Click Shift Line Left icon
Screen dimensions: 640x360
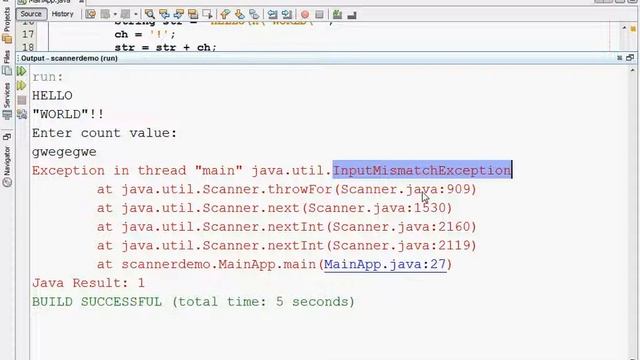click(272, 15)
